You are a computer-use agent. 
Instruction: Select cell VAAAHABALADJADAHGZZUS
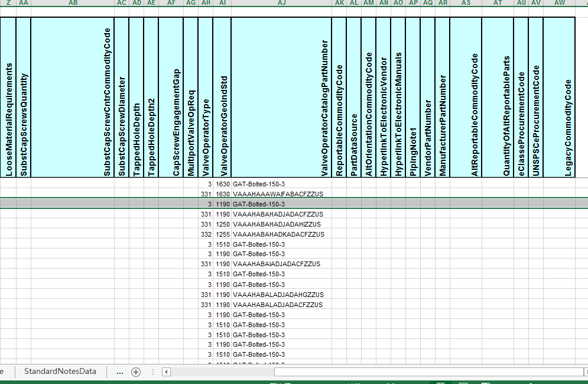click(x=282, y=295)
